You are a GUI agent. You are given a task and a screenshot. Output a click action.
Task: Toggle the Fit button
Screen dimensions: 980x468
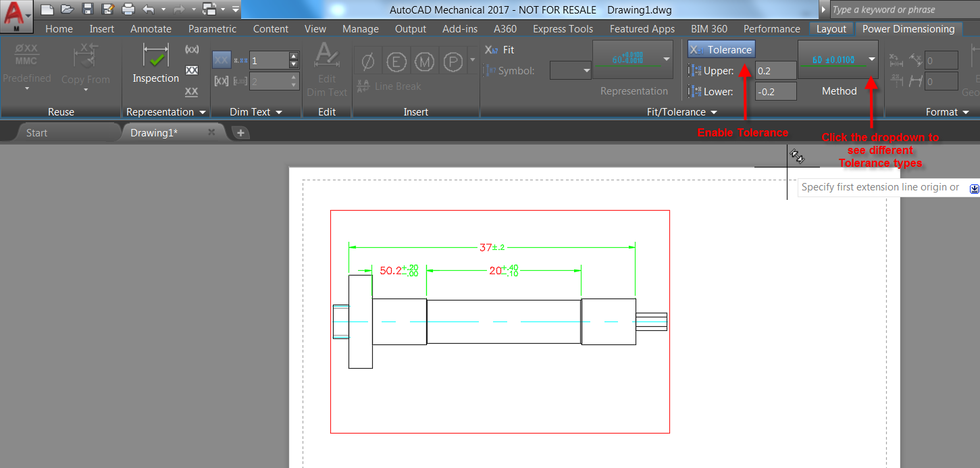(500, 50)
